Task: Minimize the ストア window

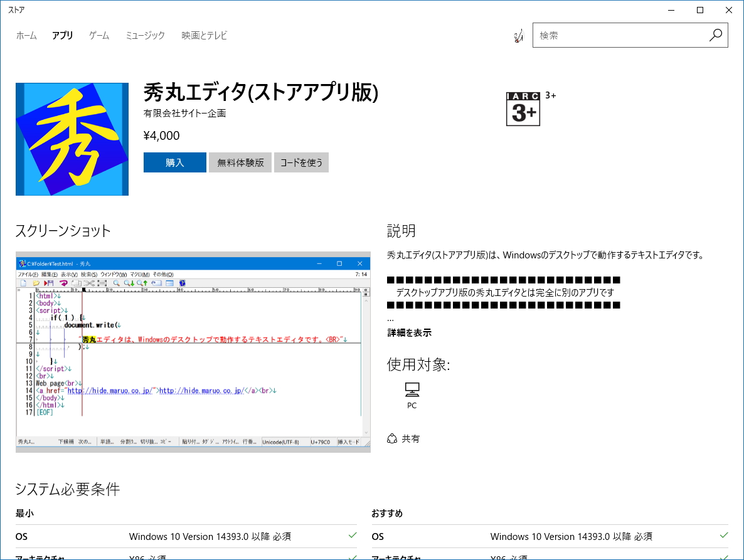Action: tap(671, 10)
